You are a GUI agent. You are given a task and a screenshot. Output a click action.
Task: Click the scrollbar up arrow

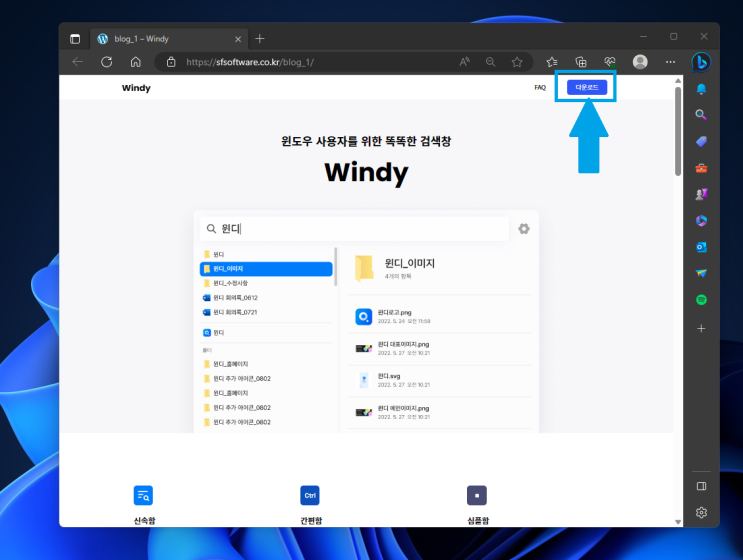coord(678,81)
